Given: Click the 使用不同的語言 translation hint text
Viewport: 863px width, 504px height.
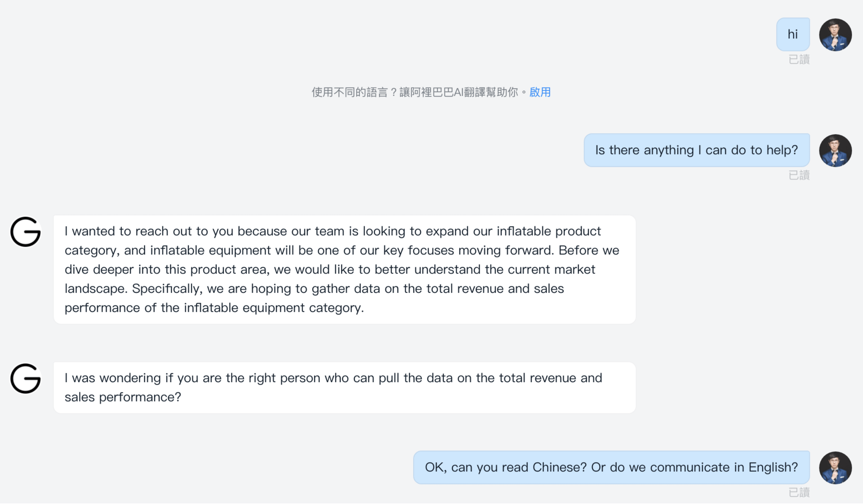Looking at the screenshot, I should (349, 92).
